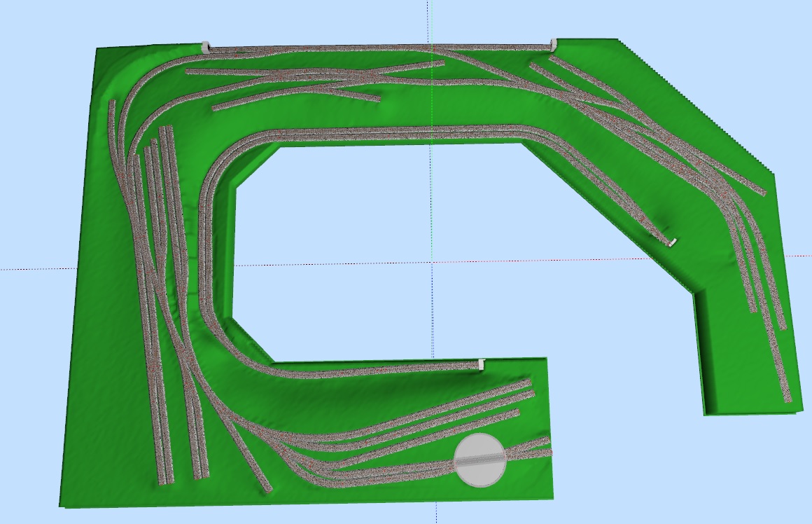Click the white track end piece on the right diagonal
The image size is (812, 524).
pyautogui.click(x=671, y=242)
